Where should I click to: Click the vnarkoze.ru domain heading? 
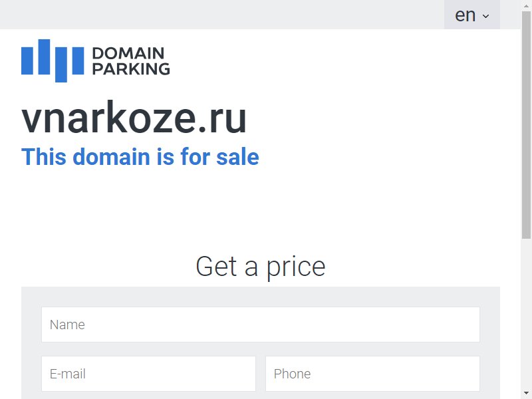(x=134, y=118)
